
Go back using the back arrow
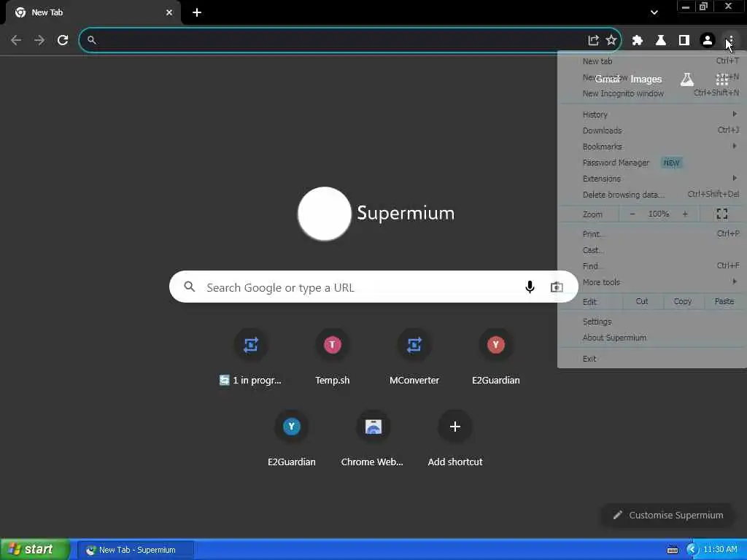coord(16,40)
